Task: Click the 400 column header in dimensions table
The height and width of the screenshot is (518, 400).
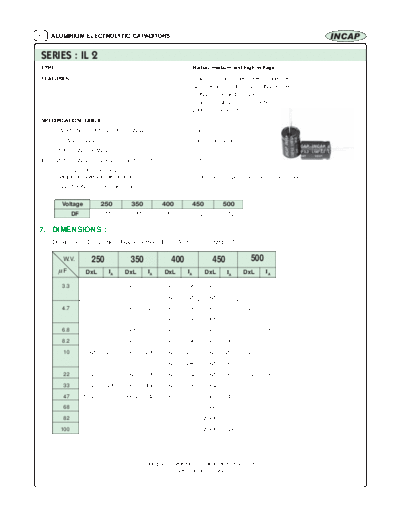Action: [178, 259]
